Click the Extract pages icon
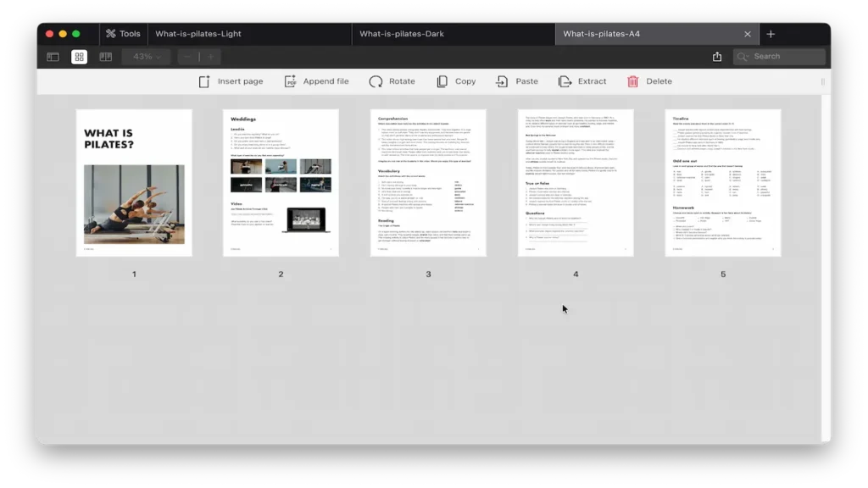 click(x=565, y=81)
